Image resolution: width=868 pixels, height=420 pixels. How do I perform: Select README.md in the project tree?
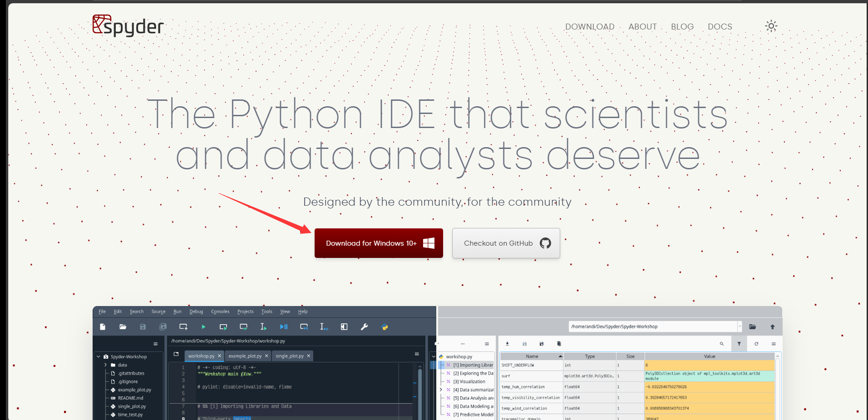pos(130,398)
